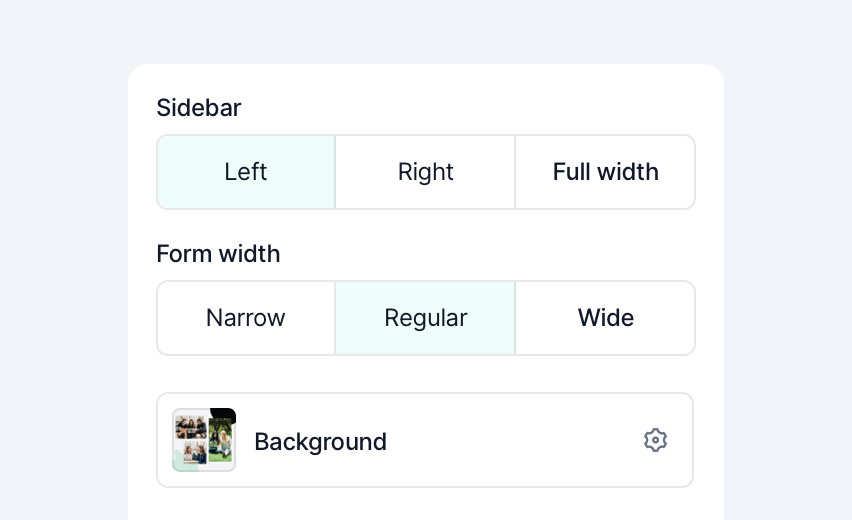Viewport: 852px width, 520px height.
Task: Pick the highlighted Left segment
Action: click(246, 172)
